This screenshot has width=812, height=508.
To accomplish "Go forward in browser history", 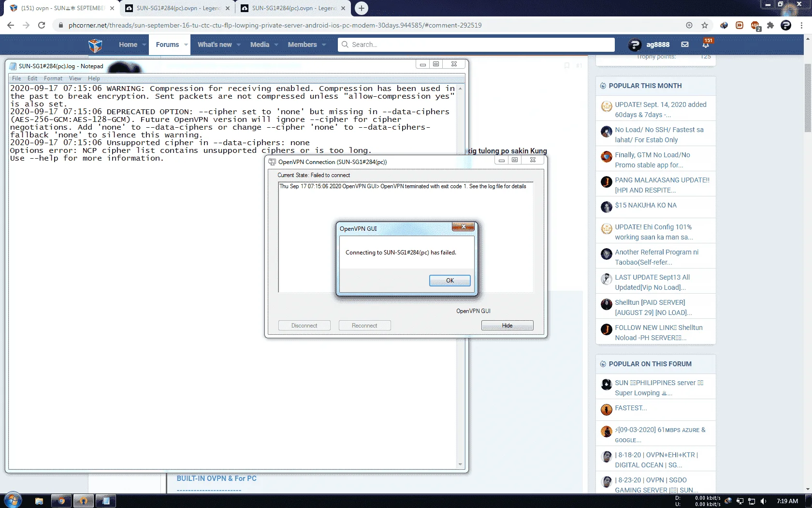I will (26, 25).
